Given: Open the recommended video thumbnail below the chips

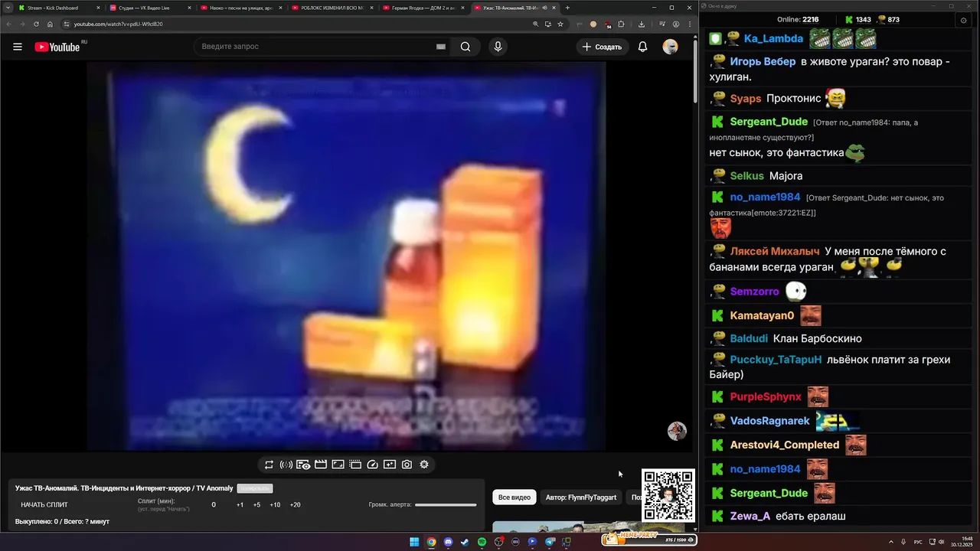Looking at the screenshot, I should 590,527.
